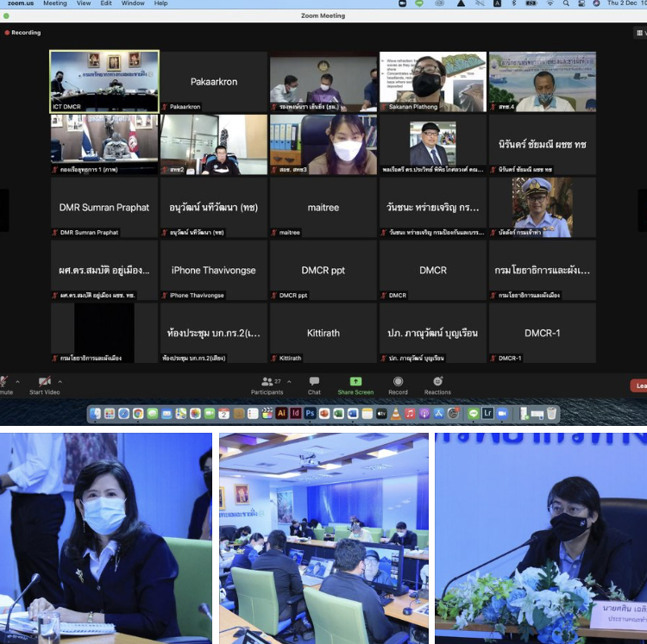The width and height of the screenshot is (647, 644).
Task: Launch PowerPoint from the Dock
Action: coord(324,414)
